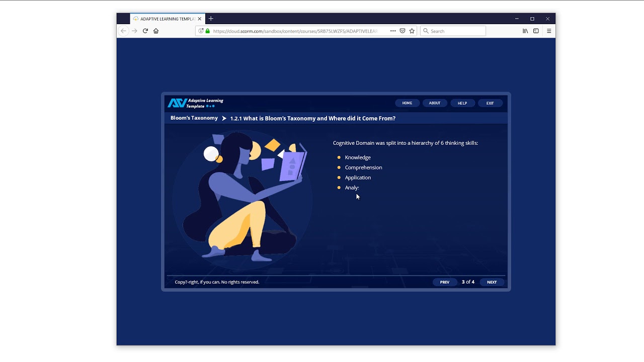
Task: Minimize the browser window
Action: (x=517, y=19)
